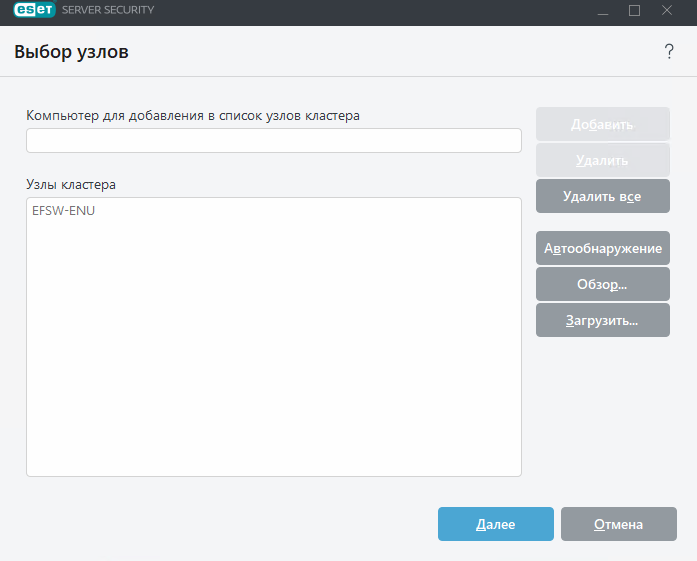The width and height of the screenshot is (697, 561).
Task: Proceed by clicking Далее
Action: (495, 524)
